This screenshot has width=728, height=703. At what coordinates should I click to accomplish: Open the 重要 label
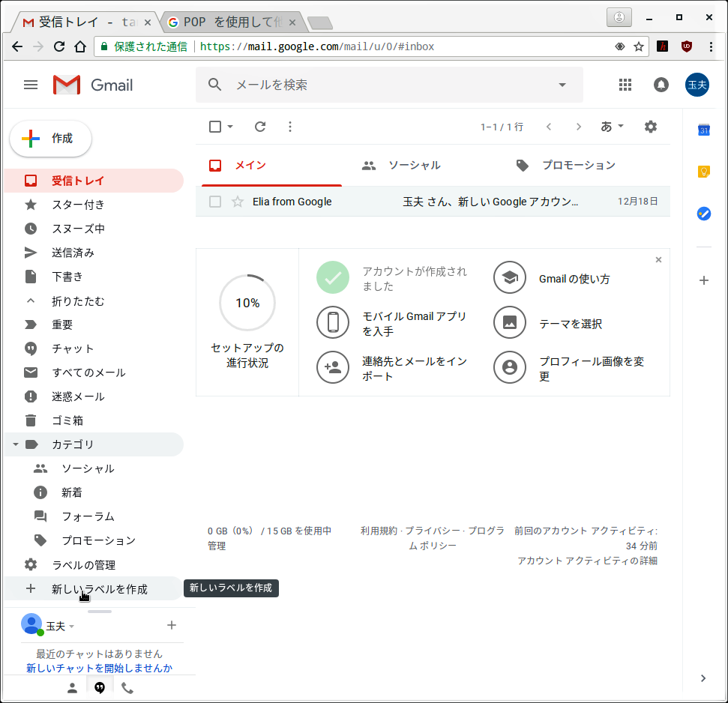click(x=94, y=325)
